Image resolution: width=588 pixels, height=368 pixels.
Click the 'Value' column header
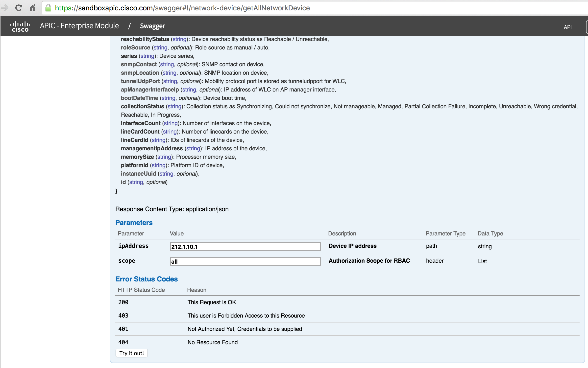[177, 233]
